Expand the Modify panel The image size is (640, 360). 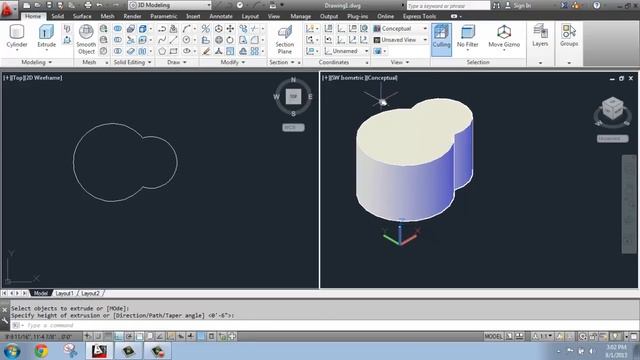pyautogui.click(x=233, y=62)
